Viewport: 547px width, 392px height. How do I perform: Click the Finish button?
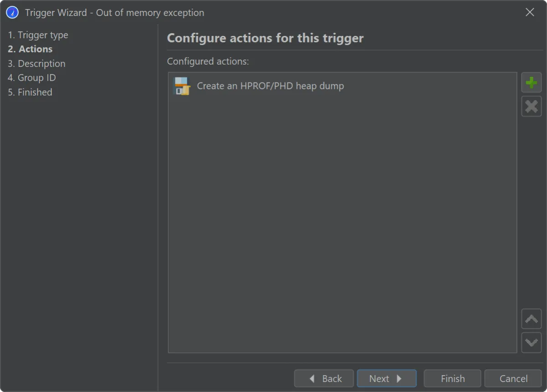click(x=453, y=379)
